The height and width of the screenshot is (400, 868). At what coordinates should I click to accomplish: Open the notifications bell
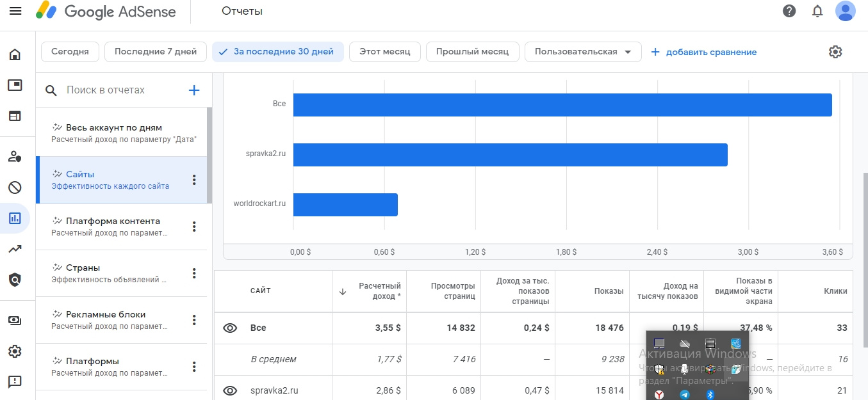(817, 11)
